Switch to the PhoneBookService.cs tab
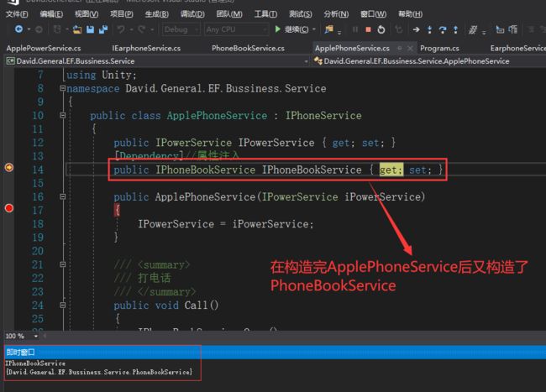Viewport: 546px width, 392px height. (x=248, y=49)
